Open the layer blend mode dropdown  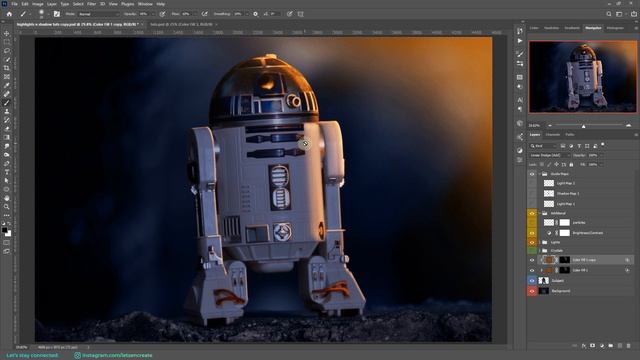point(549,156)
